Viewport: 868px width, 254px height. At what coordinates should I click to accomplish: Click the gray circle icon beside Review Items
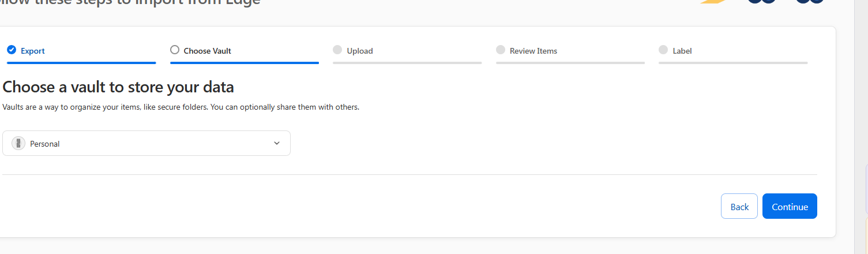[501, 50]
